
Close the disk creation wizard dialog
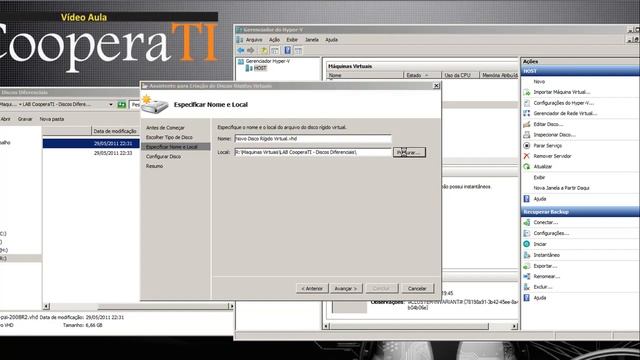436,86
